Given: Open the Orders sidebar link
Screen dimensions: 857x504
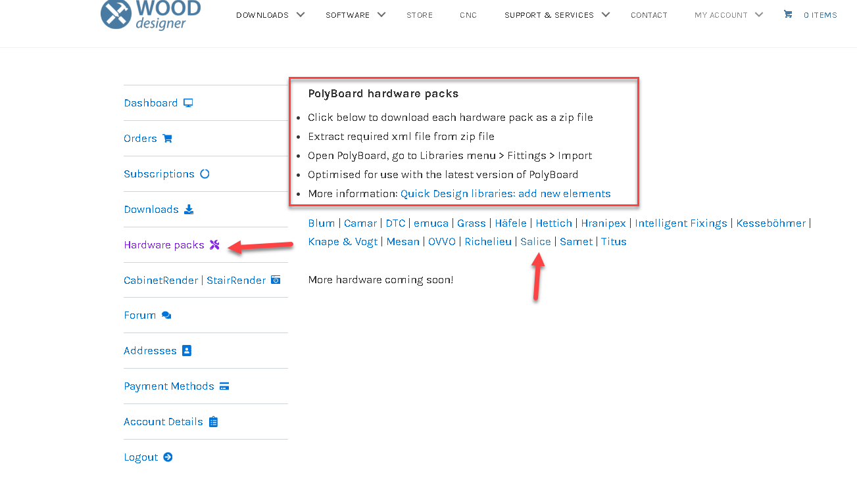Looking at the screenshot, I should click(140, 139).
